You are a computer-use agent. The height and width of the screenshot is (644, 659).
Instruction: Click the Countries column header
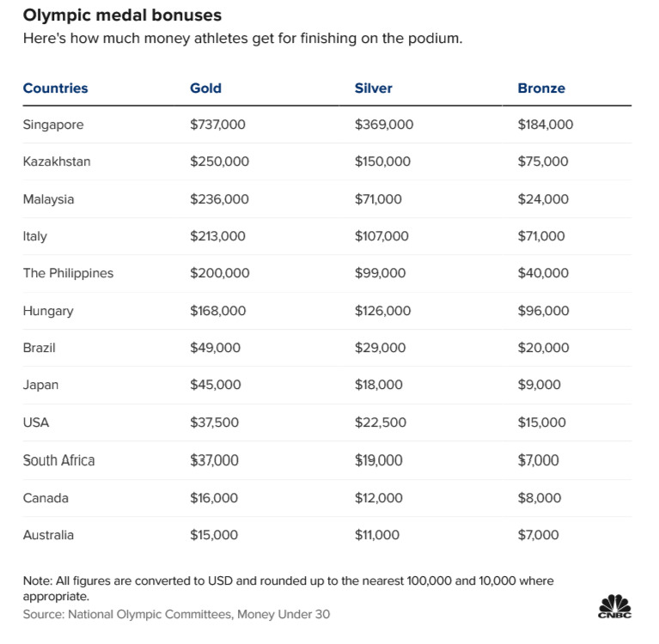point(55,88)
